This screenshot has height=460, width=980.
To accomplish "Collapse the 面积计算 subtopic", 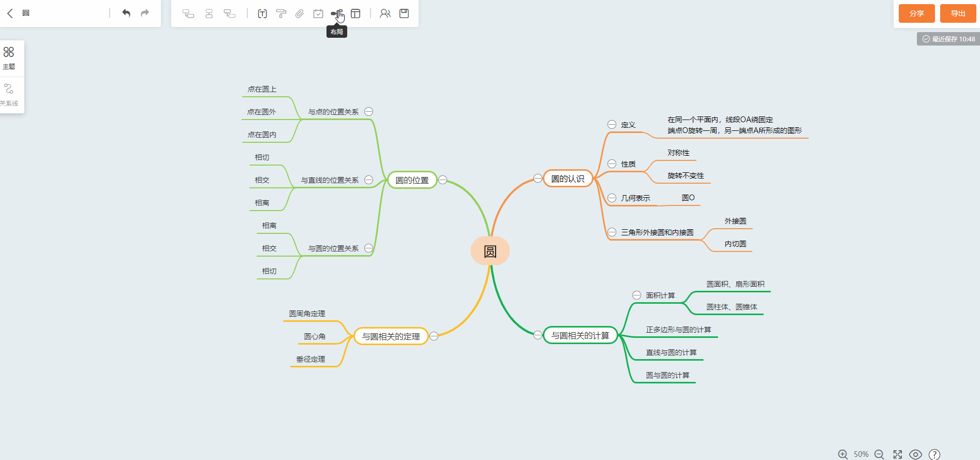I will click(x=636, y=295).
